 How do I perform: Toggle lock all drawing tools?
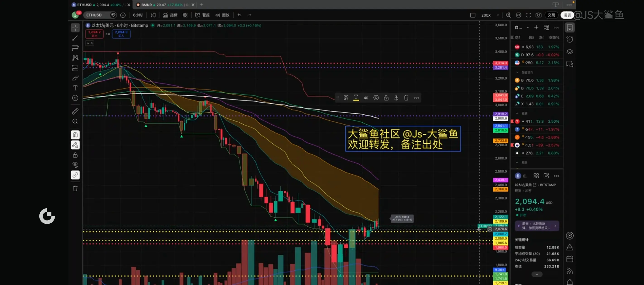click(75, 155)
